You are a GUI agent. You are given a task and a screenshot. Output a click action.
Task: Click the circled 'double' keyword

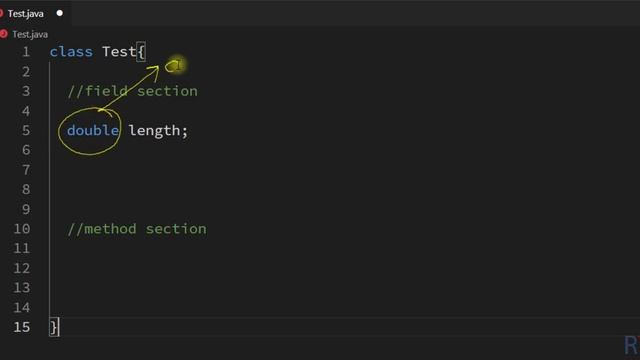[x=93, y=131]
